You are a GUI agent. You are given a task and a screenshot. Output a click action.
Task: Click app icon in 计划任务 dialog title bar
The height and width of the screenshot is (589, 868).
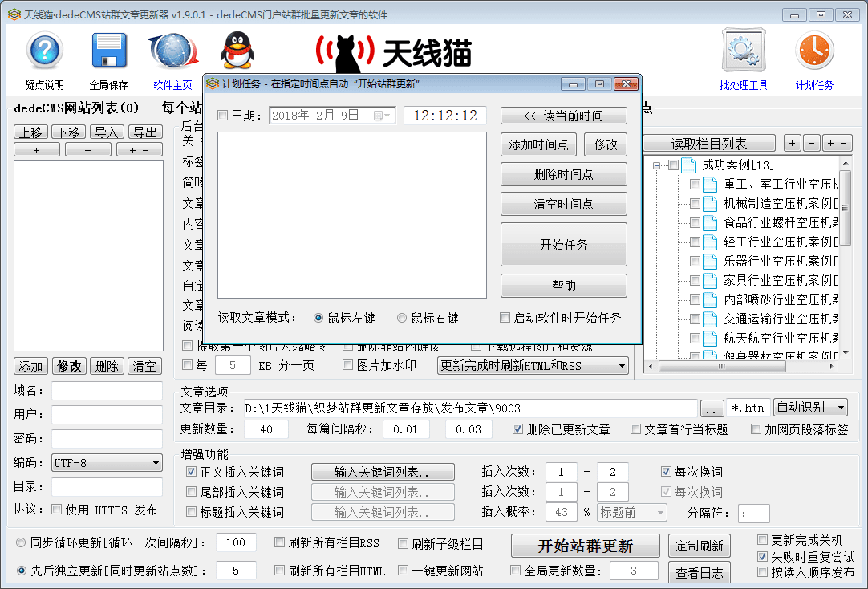pyautogui.click(x=213, y=83)
